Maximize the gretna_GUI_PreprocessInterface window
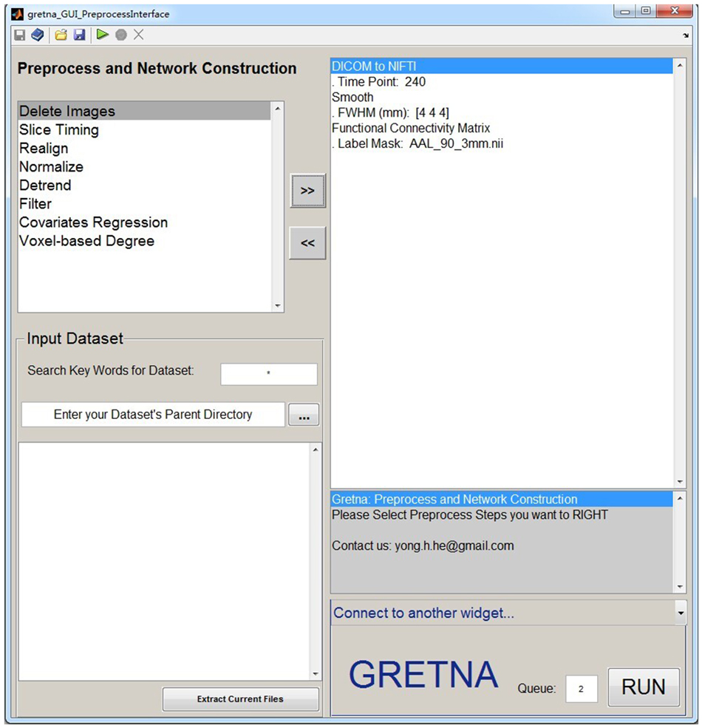The height and width of the screenshot is (728, 702). [x=646, y=11]
